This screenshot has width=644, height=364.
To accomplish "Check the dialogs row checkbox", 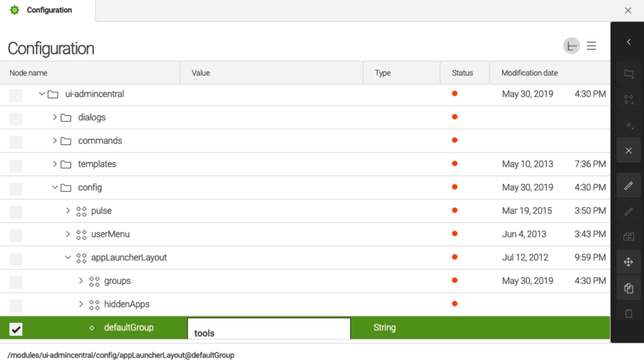I will coord(16,119).
